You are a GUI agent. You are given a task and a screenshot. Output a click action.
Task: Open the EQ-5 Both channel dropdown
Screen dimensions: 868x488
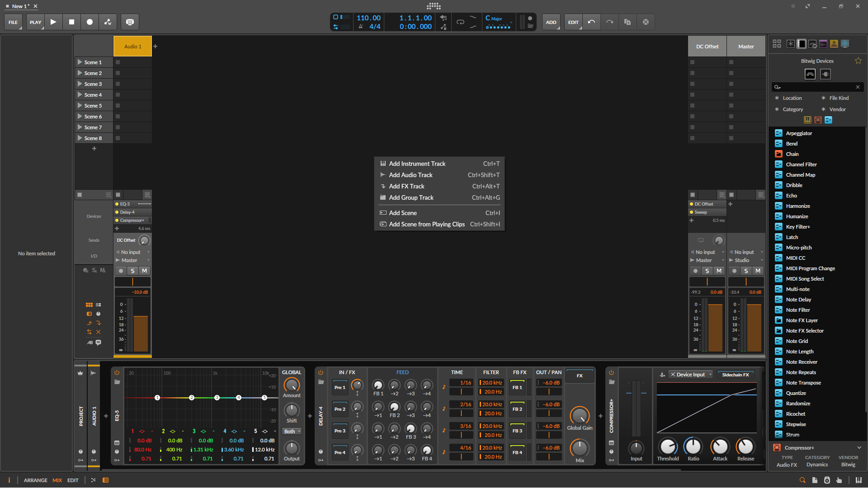pos(292,432)
